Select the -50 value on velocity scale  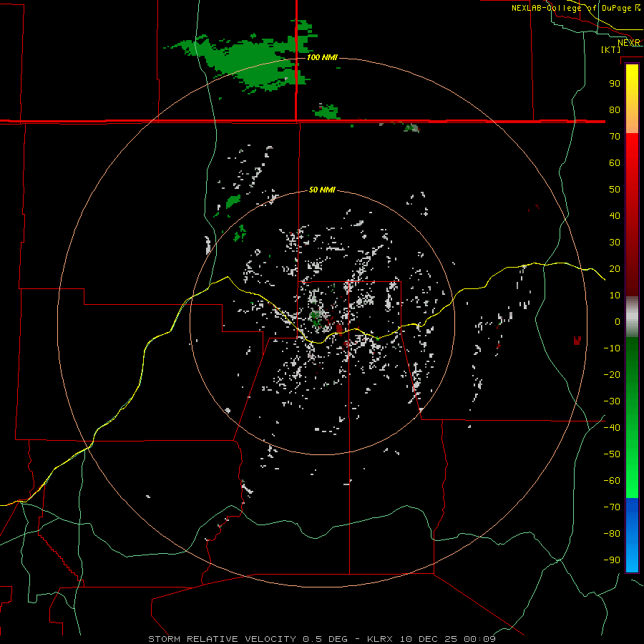pyautogui.click(x=612, y=454)
